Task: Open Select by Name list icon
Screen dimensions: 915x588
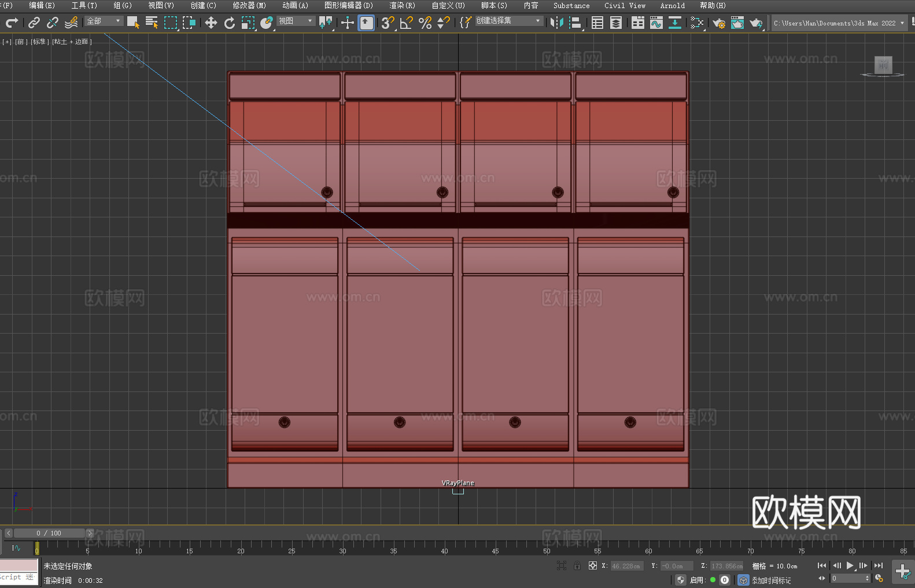Action: click(x=152, y=23)
